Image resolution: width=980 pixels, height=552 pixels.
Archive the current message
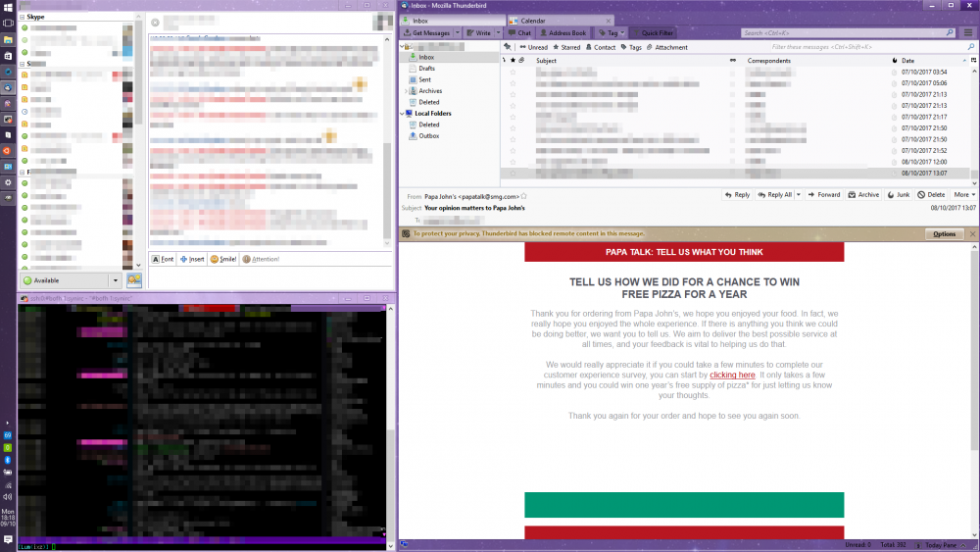point(863,195)
